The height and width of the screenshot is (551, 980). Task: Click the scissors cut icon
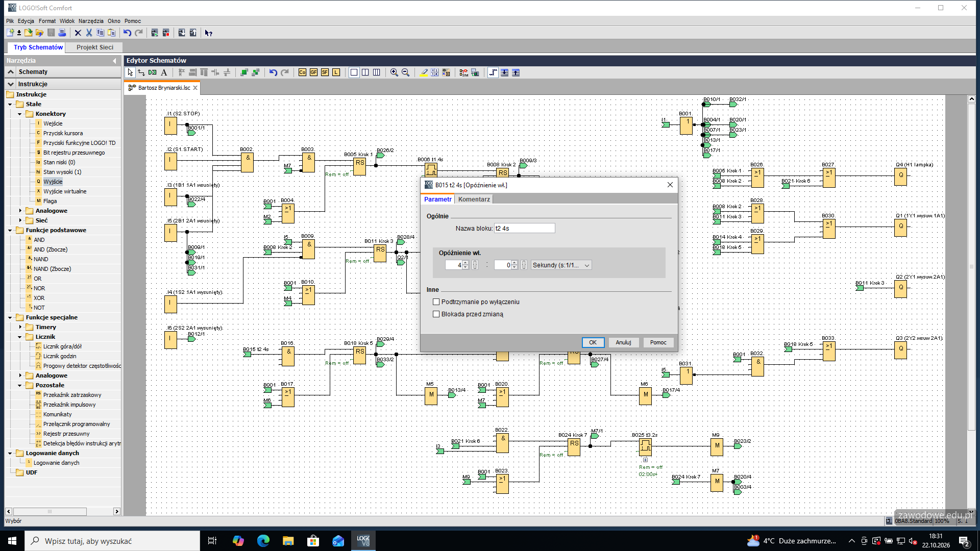(89, 33)
